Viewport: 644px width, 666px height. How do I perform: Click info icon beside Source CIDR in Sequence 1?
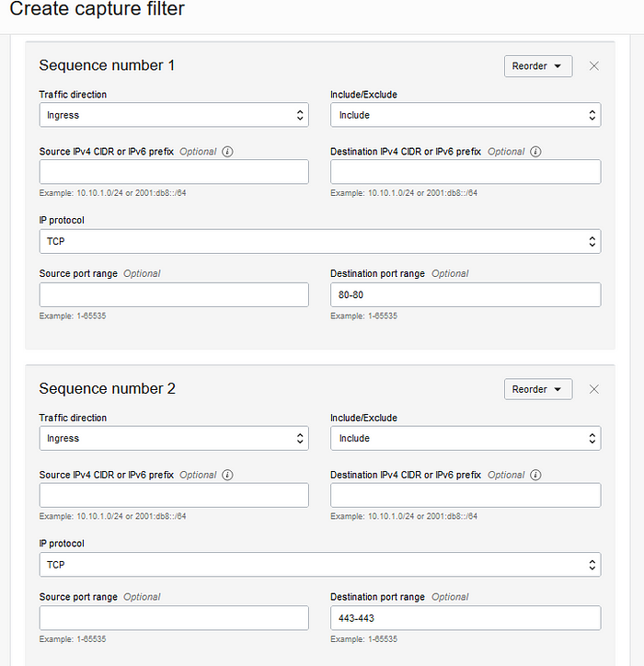click(x=227, y=152)
